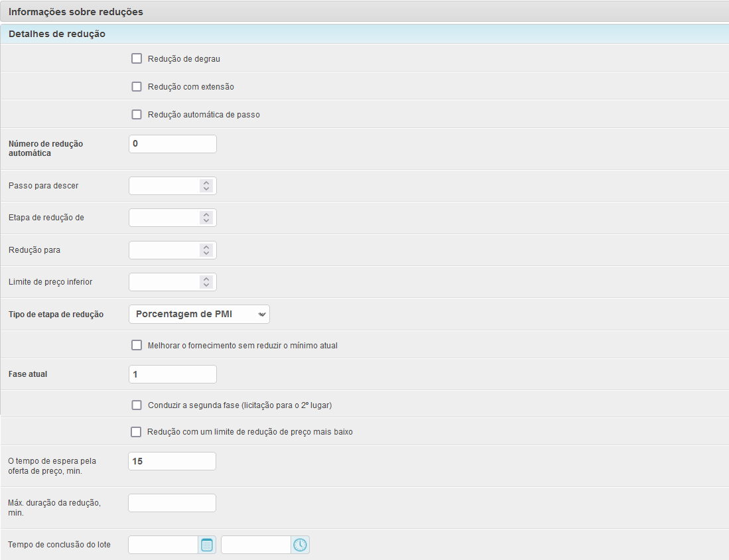729x560 pixels.
Task: Check Redução com um limite de redução option
Action: (x=136, y=432)
